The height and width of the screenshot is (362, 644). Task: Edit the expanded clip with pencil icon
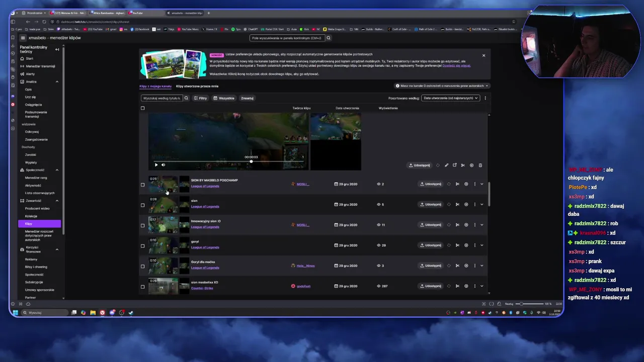pos(446,165)
